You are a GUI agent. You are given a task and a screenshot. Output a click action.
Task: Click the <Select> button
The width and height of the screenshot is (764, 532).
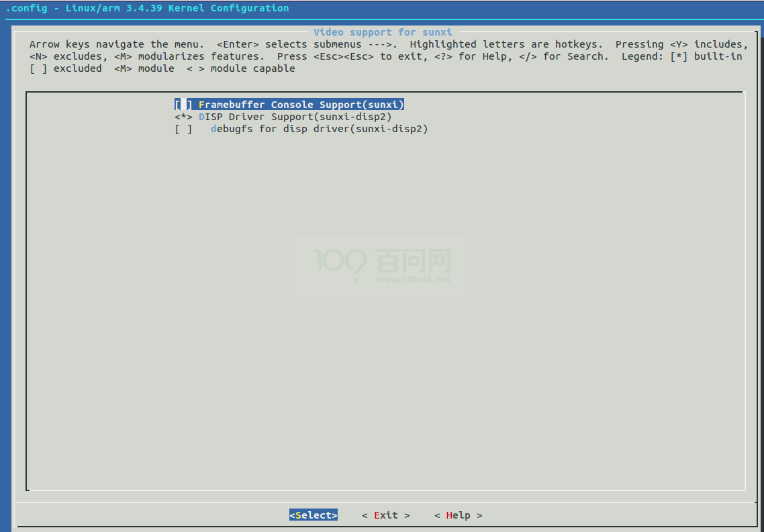(x=313, y=515)
